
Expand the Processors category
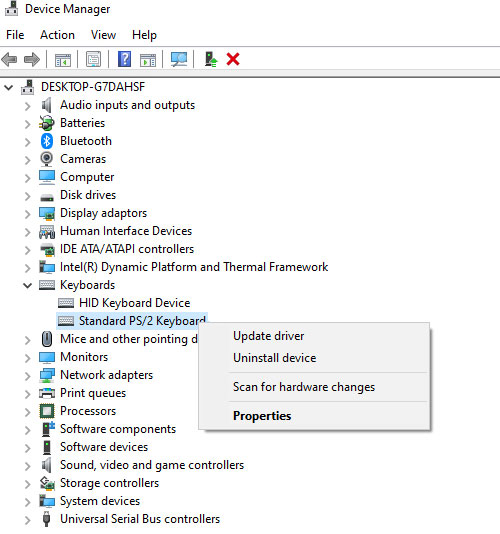28,412
